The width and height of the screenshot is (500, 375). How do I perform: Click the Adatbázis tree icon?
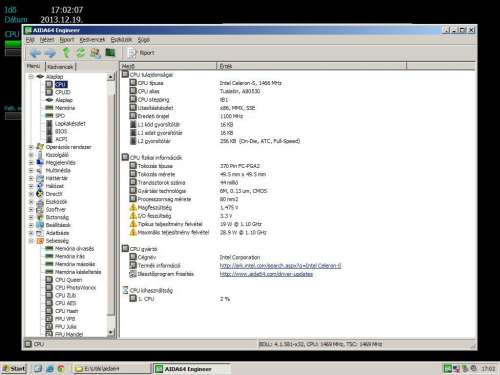(x=40, y=233)
